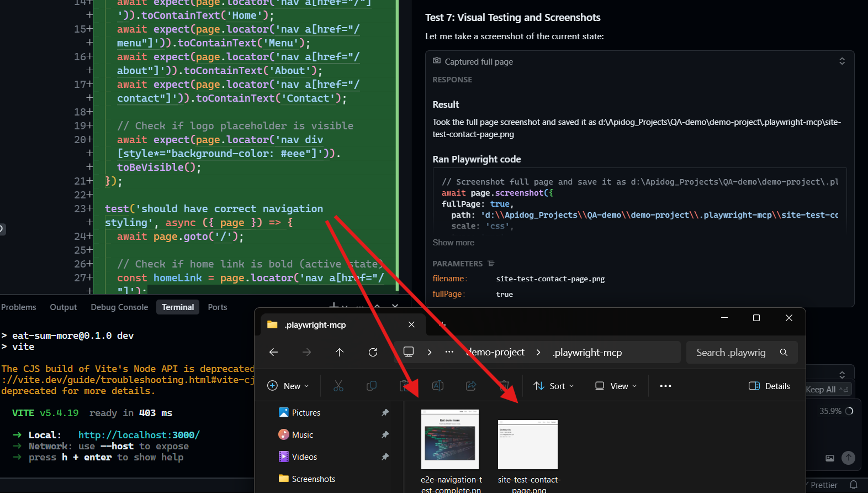The height and width of the screenshot is (493, 868).
Task: Switch to the Debug Console tab
Action: (119, 307)
